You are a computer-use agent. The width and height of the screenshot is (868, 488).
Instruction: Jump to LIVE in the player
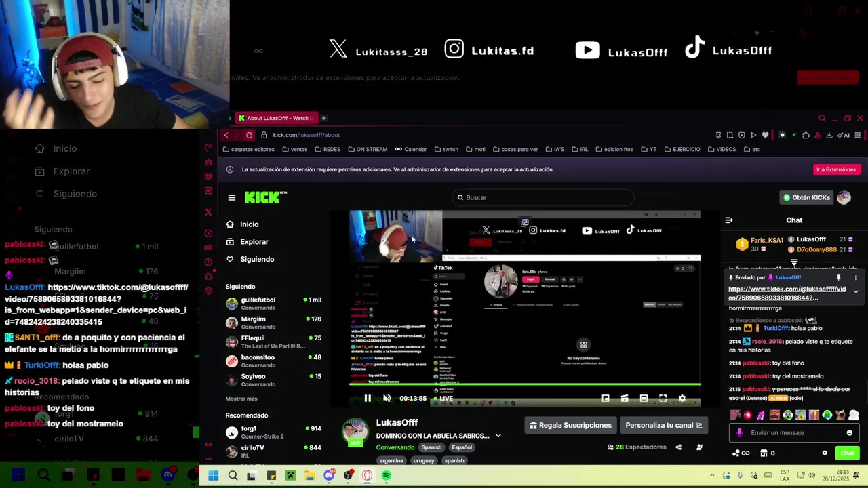pos(443,399)
